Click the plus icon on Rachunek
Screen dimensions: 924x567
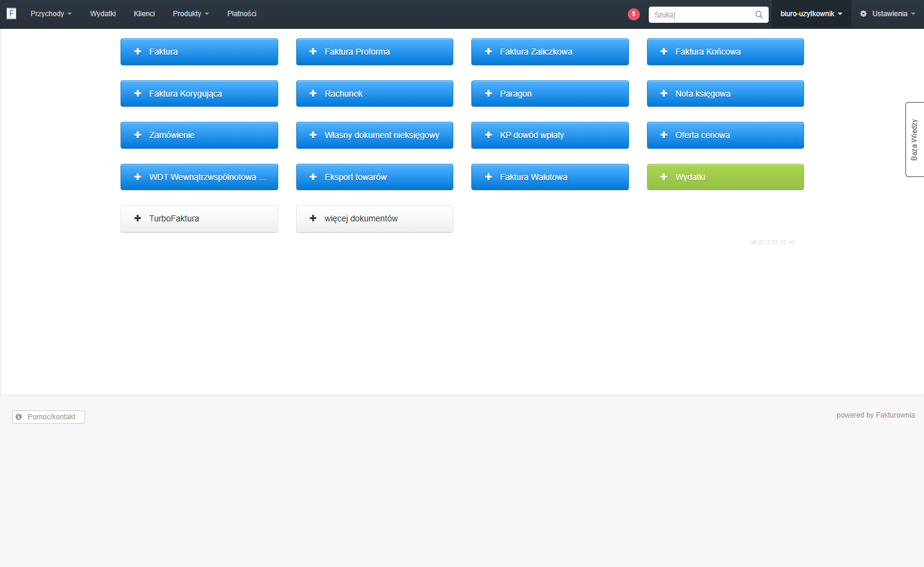pyautogui.click(x=313, y=94)
